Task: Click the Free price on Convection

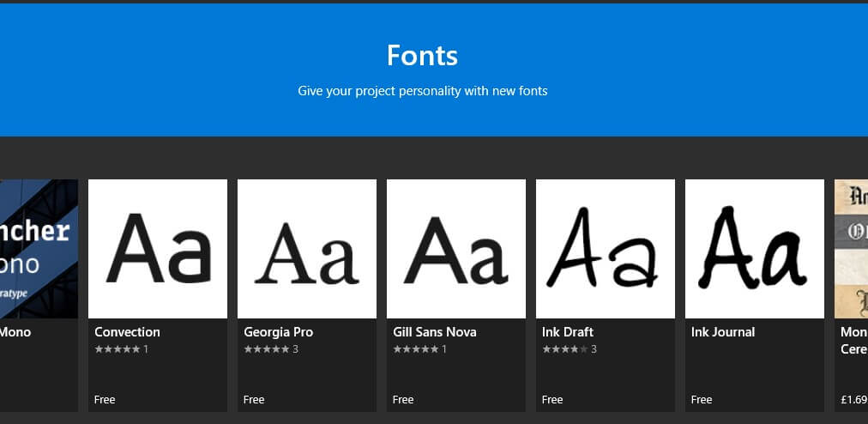Action: (x=105, y=400)
